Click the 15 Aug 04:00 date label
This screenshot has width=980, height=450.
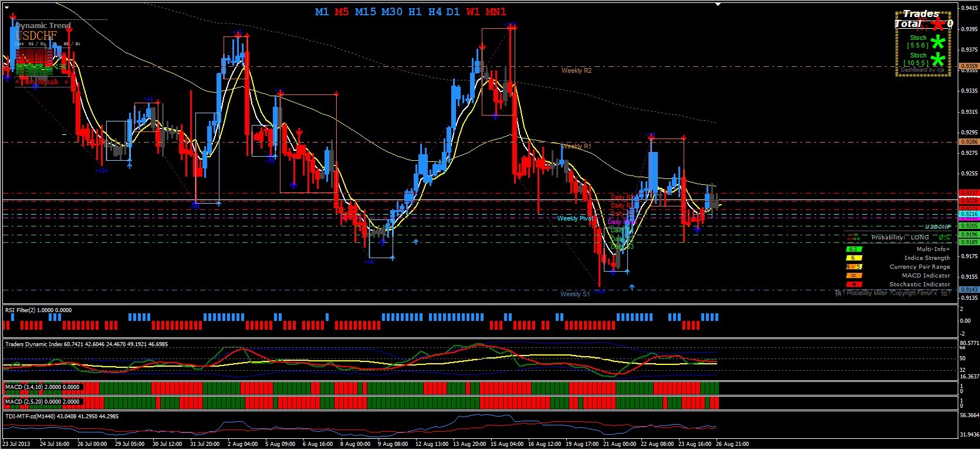pos(508,444)
